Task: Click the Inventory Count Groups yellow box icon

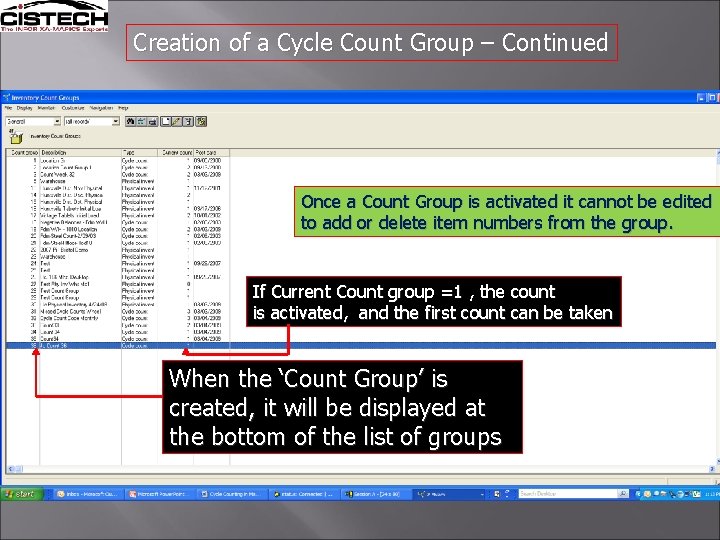Action: pos(16,136)
